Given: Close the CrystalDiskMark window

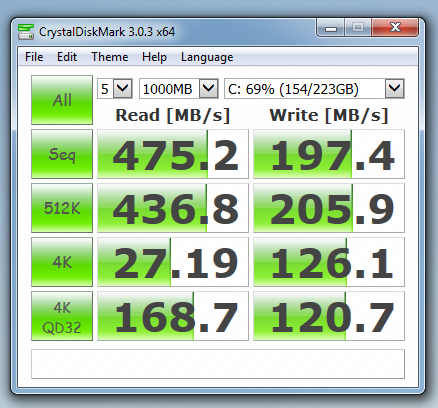Looking at the screenshot, I should coord(395,27).
